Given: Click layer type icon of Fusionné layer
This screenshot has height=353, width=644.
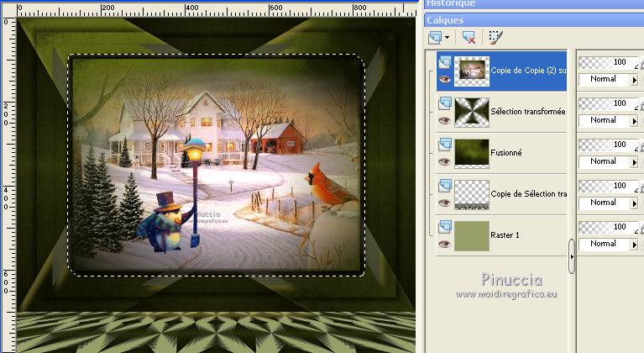Looking at the screenshot, I should click(x=445, y=145).
